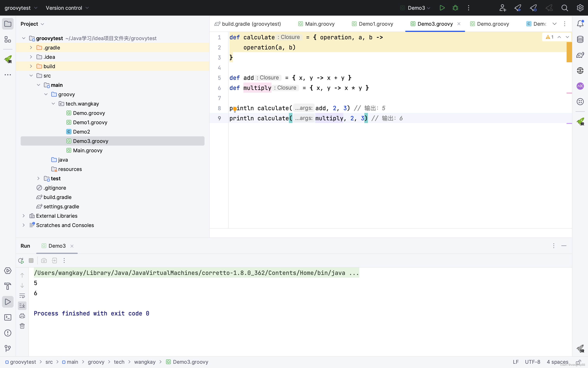The width and height of the screenshot is (588, 368).
Task: Stop the running process
Action: (31, 261)
